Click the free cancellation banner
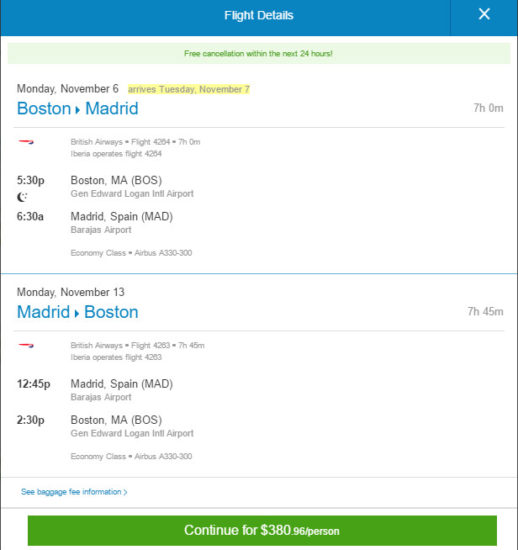Viewport: 518px width, 550px height. (259, 53)
